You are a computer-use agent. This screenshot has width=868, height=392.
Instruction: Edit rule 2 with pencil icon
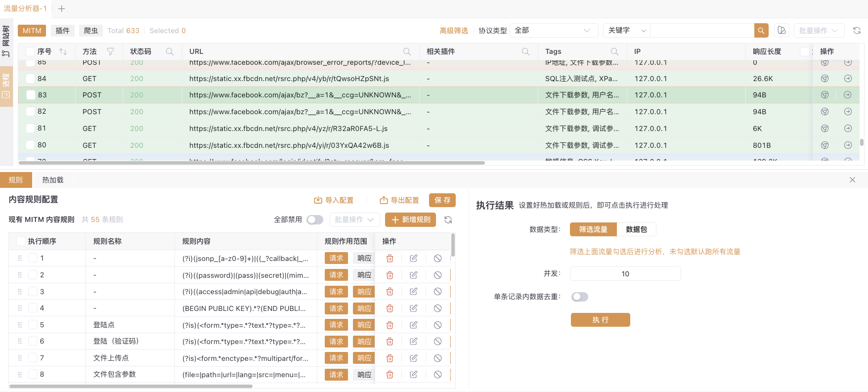(414, 275)
